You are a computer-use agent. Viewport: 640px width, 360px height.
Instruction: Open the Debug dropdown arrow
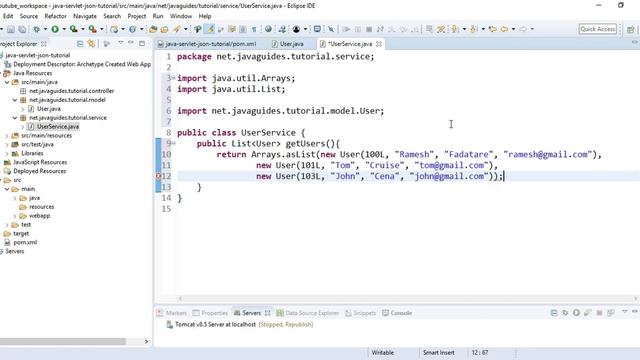click(x=45, y=29)
